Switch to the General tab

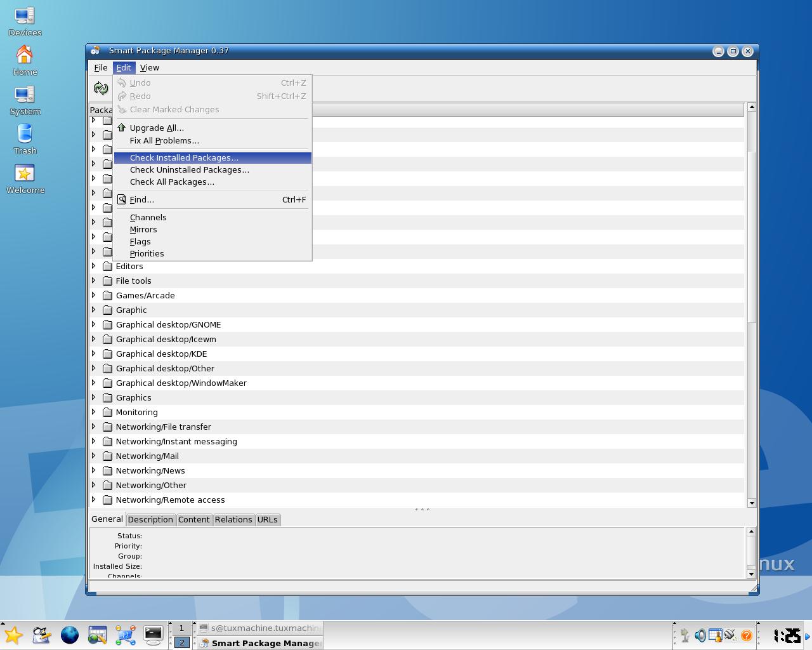[x=107, y=519]
